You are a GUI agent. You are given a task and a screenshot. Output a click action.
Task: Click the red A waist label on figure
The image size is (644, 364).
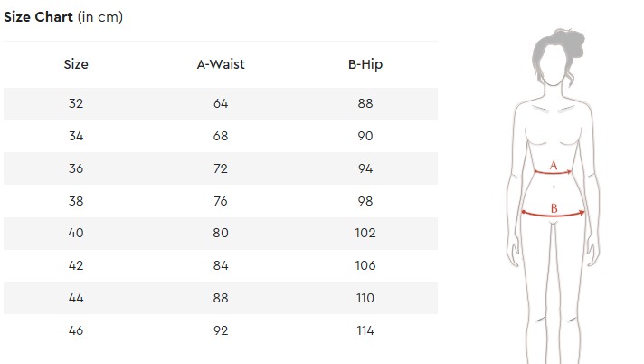point(554,166)
